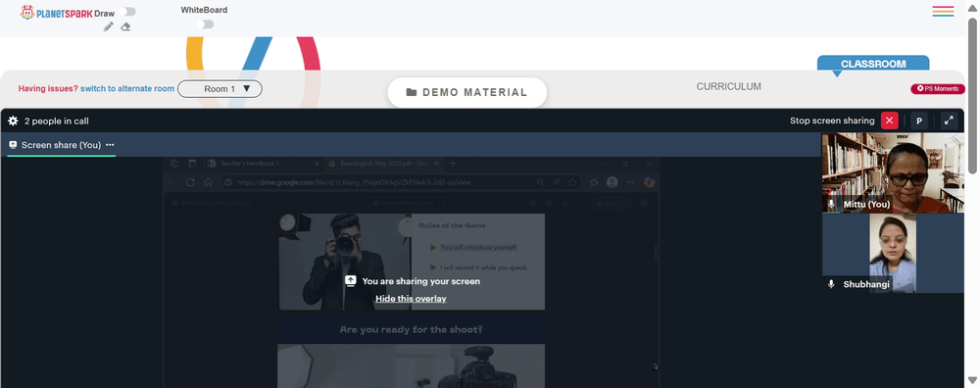The height and width of the screenshot is (388, 980).
Task: Toggle the Draw switch
Action: tap(128, 12)
